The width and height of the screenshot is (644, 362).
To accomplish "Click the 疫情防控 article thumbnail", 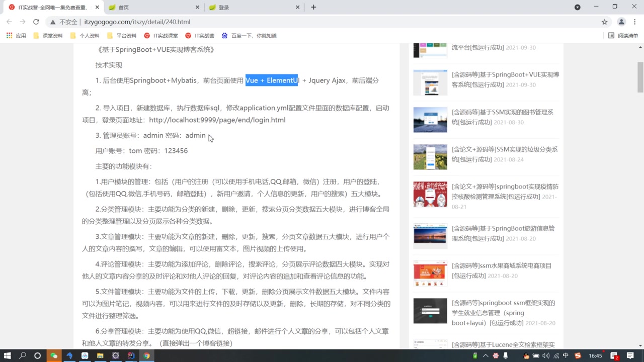I will click(x=430, y=194).
